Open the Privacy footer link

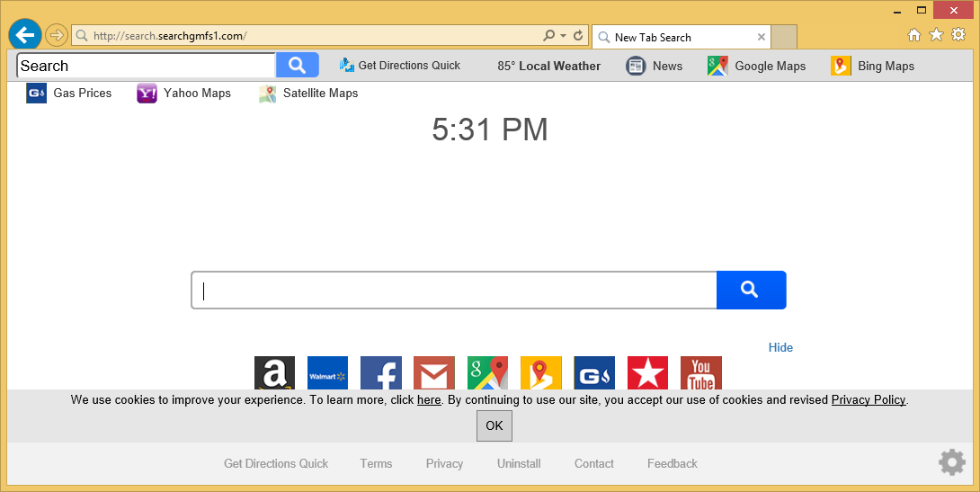[x=444, y=464]
